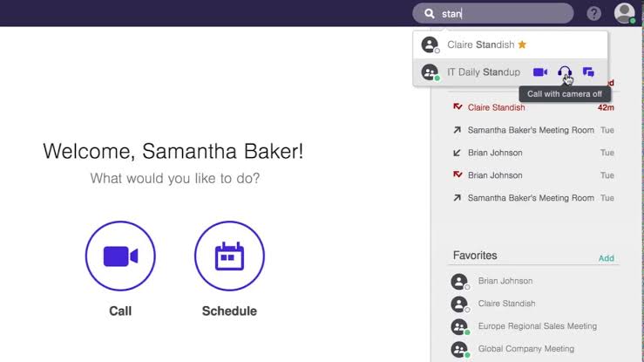Open chat with IT Daily Standup
The width and height of the screenshot is (644, 362).
click(588, 72)
